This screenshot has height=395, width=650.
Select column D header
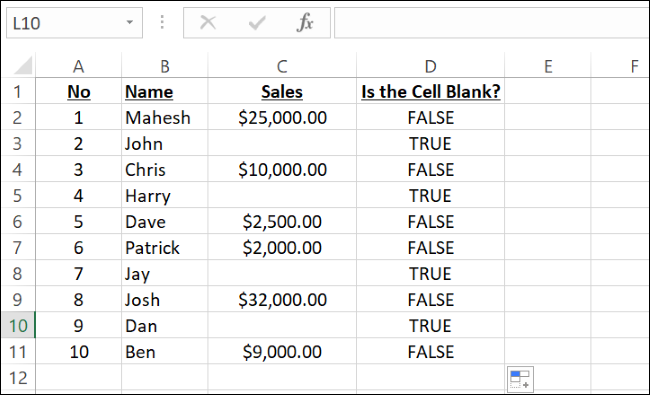[x=430, y=66]
